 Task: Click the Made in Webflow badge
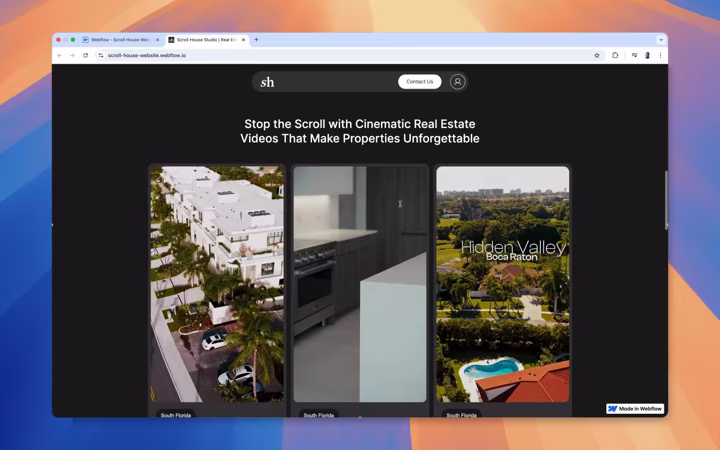[x=635, y=409]
